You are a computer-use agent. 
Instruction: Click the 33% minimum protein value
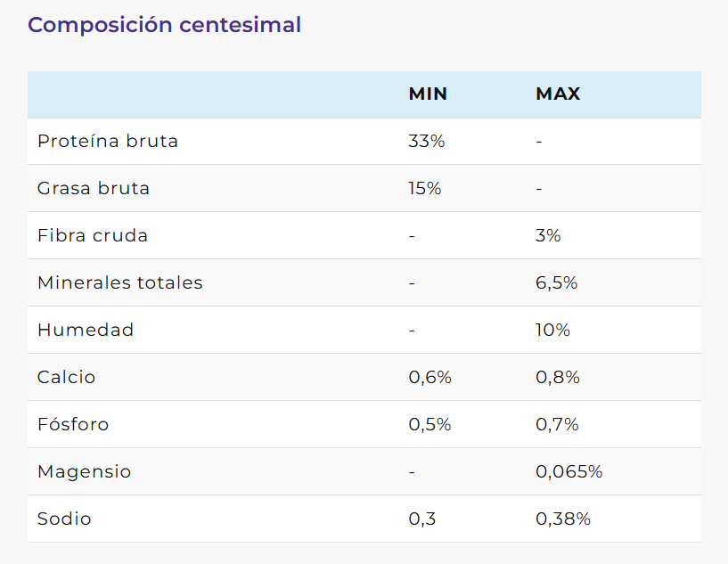[426, 141]
